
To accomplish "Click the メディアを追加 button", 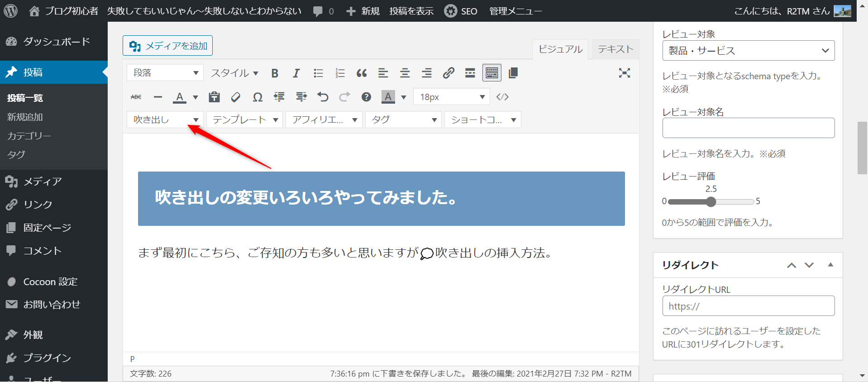I will [x=167, y=46].
